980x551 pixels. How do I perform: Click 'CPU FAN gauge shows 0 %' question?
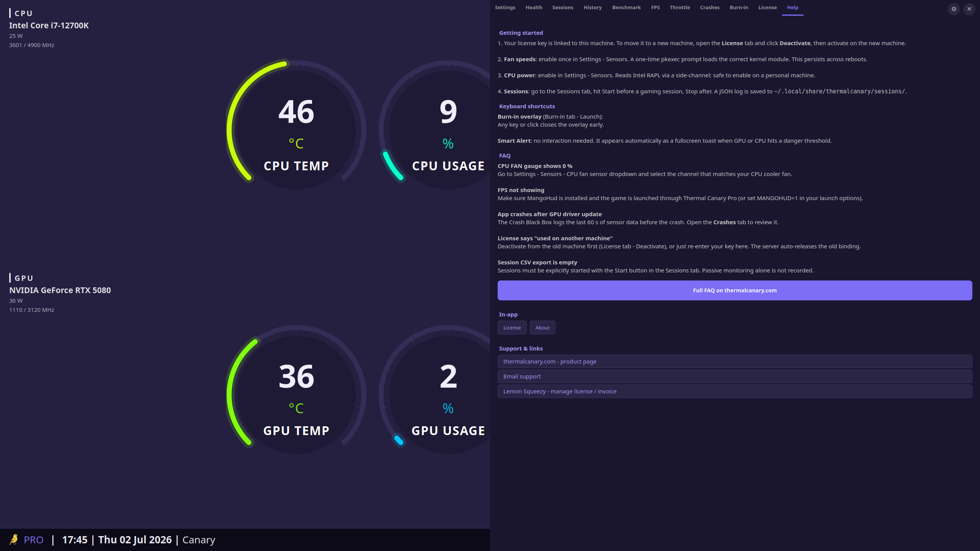(535, 166)
